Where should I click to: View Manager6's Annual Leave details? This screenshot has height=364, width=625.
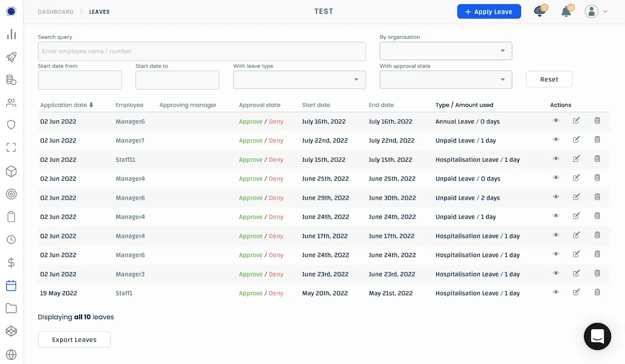pos(556,121)
